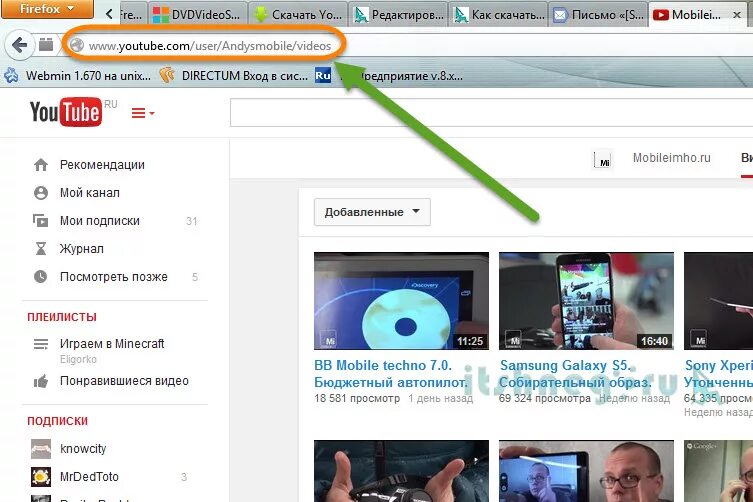Switch to the Как скачать... tab
The image size is (753, 502).
(x=499, y=15)
